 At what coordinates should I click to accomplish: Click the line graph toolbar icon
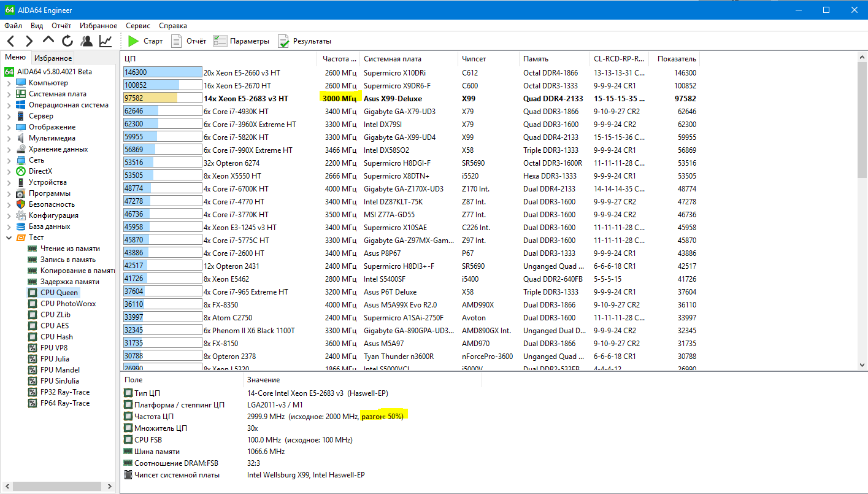click(x=106, y=41)
